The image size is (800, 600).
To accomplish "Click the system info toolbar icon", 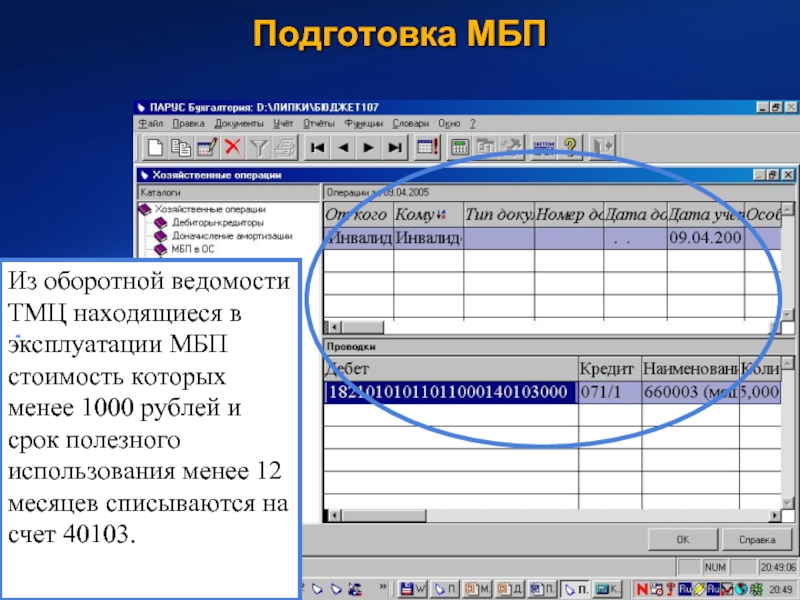I will pyautogui.click(x=544, y=147).
